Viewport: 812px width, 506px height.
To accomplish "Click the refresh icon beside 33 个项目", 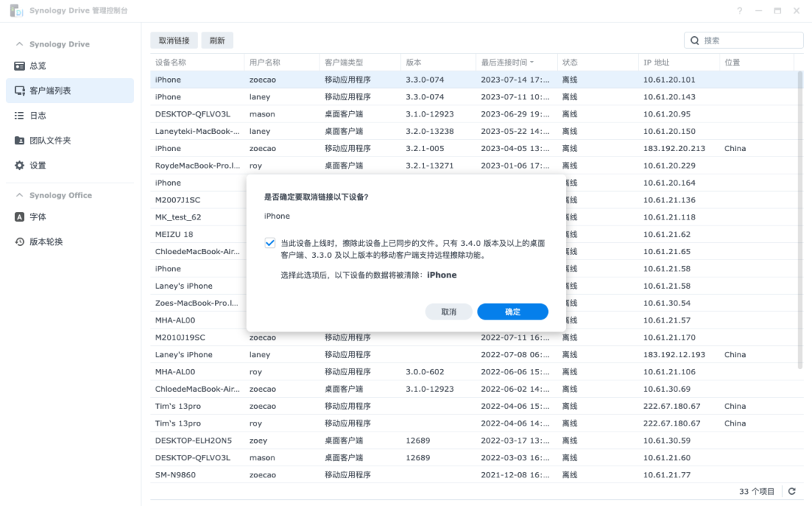I will click(791, 491).
